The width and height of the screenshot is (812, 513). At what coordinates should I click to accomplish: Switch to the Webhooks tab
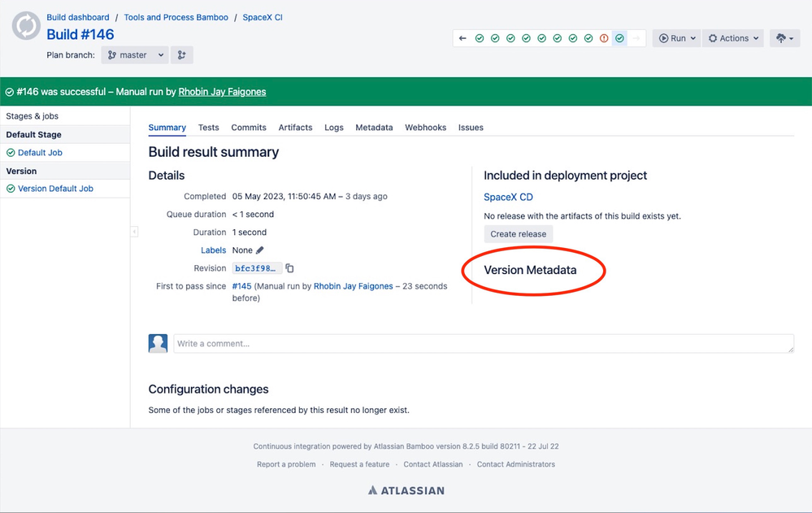(x=426, y=128)
